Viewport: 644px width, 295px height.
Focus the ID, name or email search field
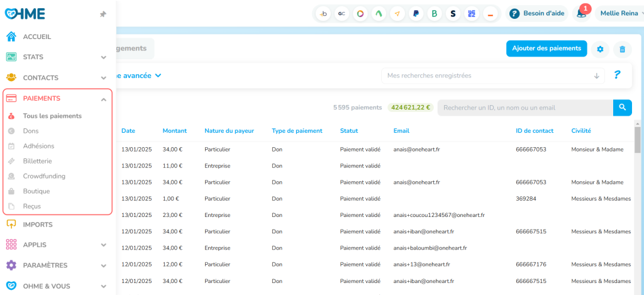point(525,108)
